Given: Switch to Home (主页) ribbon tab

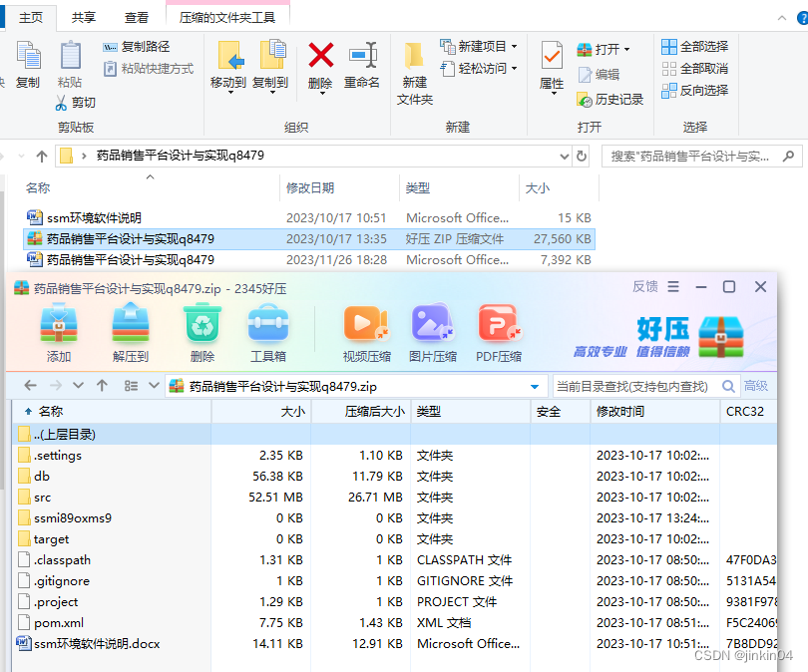Looking at the screenshot, I should pos(30,18).
